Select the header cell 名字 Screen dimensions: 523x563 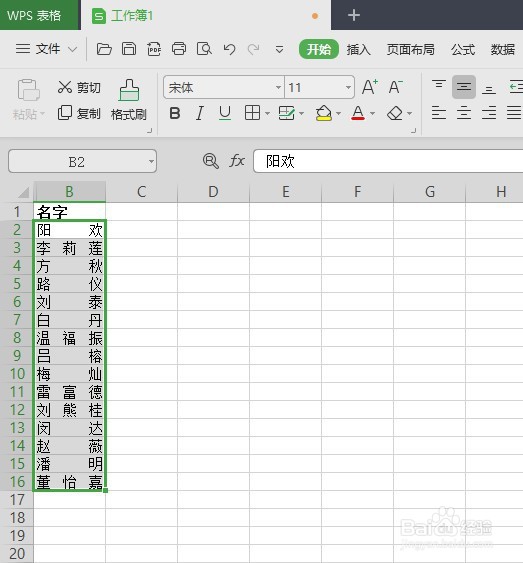70,211
